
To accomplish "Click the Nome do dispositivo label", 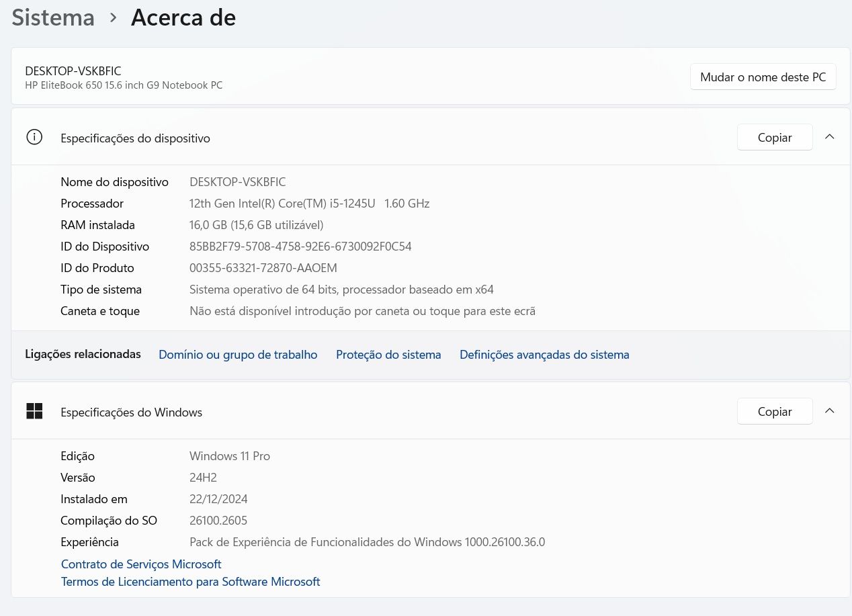I will pyautogui.click(x=114, y=182).
